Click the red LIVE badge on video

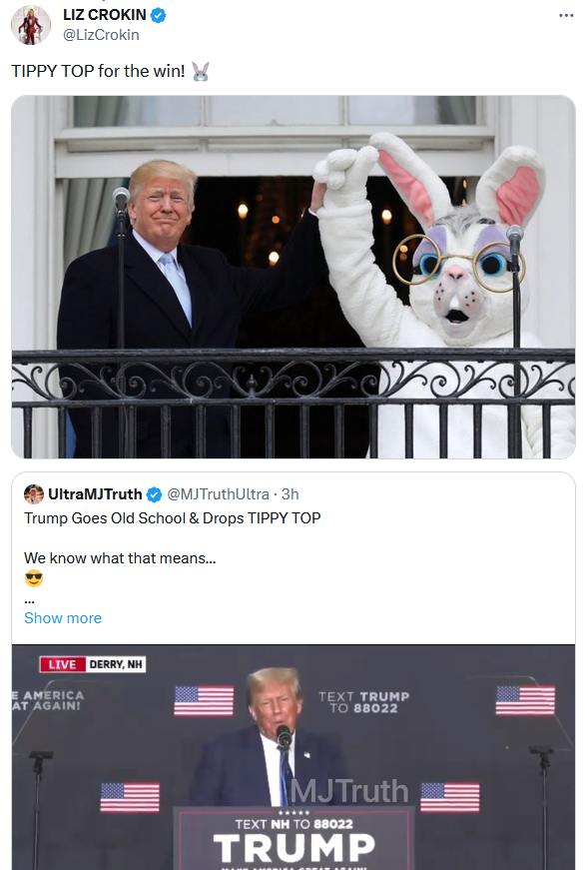coord(62,664)
